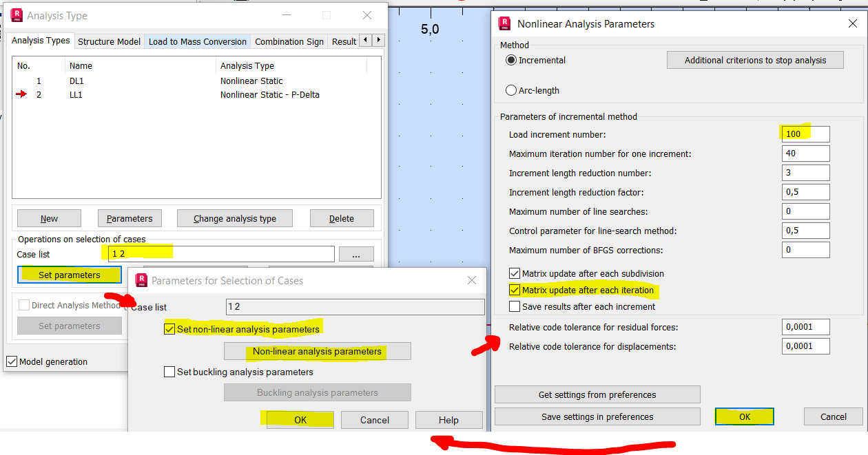Click Save settings in preferences button
Screen dimensions: 868x455
pos(597,416)
